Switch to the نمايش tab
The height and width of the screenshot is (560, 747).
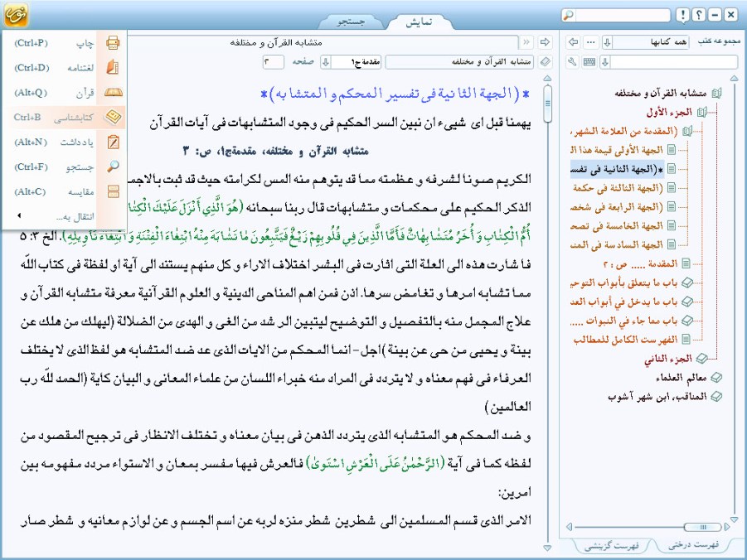tap(419, 22)
